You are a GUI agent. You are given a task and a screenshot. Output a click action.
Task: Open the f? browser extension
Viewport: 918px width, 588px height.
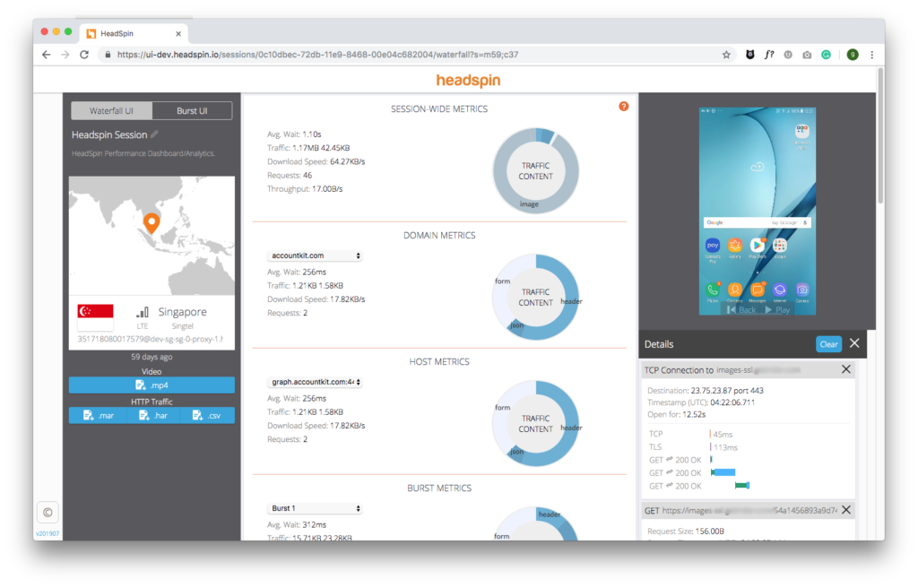coord(769,55)
